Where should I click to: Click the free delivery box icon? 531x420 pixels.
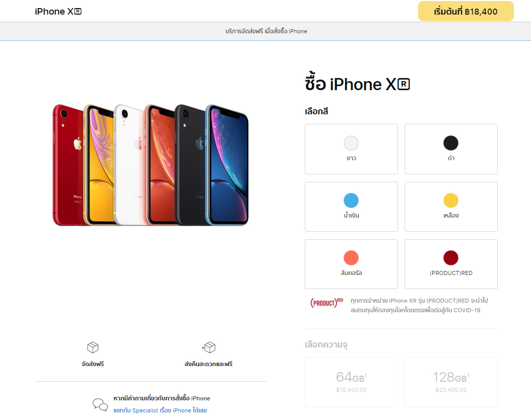click(x=93, y=347)
